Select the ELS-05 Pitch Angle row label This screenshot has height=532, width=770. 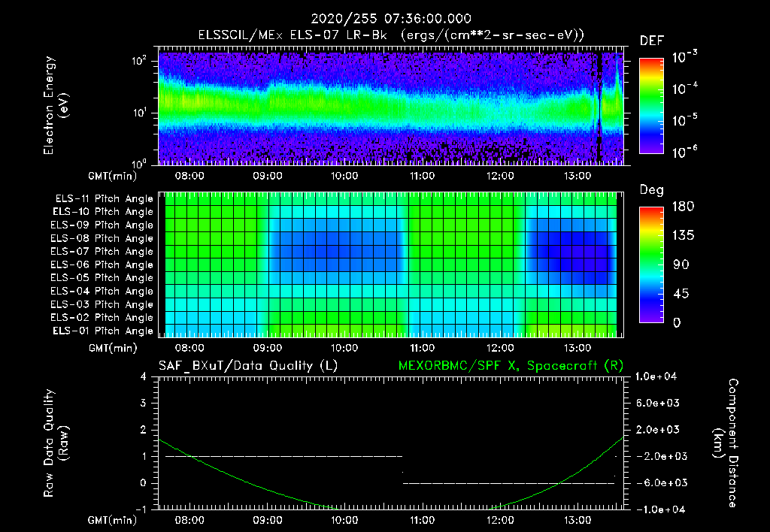[x=102, y=278]
